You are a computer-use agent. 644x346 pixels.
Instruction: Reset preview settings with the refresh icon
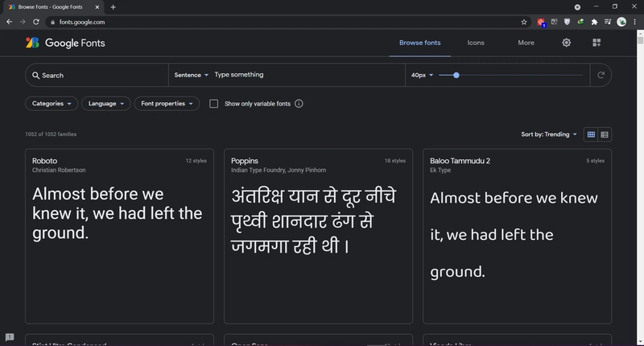click(x=600, y=75)
